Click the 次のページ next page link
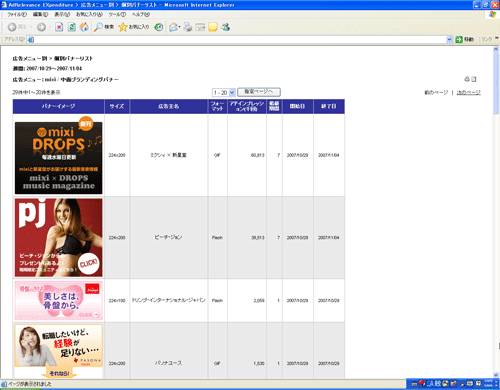This screenshot has width=500, height=390. pos(468,92)
